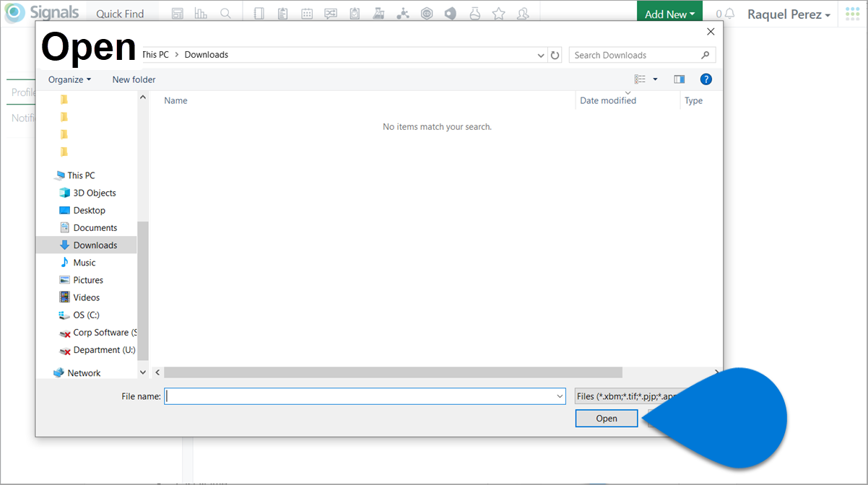Expand the address bar history dropdown
Screen dimensions: 868x485
(x=541, y=55)
